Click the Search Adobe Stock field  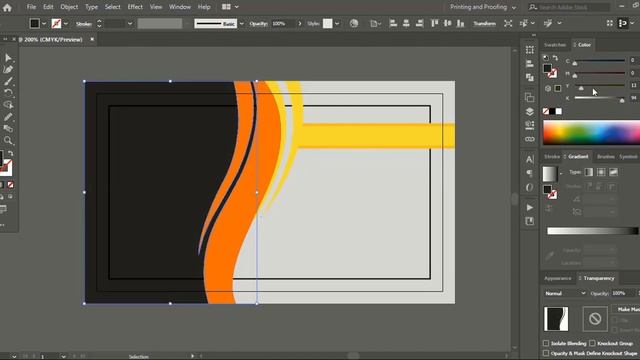point(569,7)
